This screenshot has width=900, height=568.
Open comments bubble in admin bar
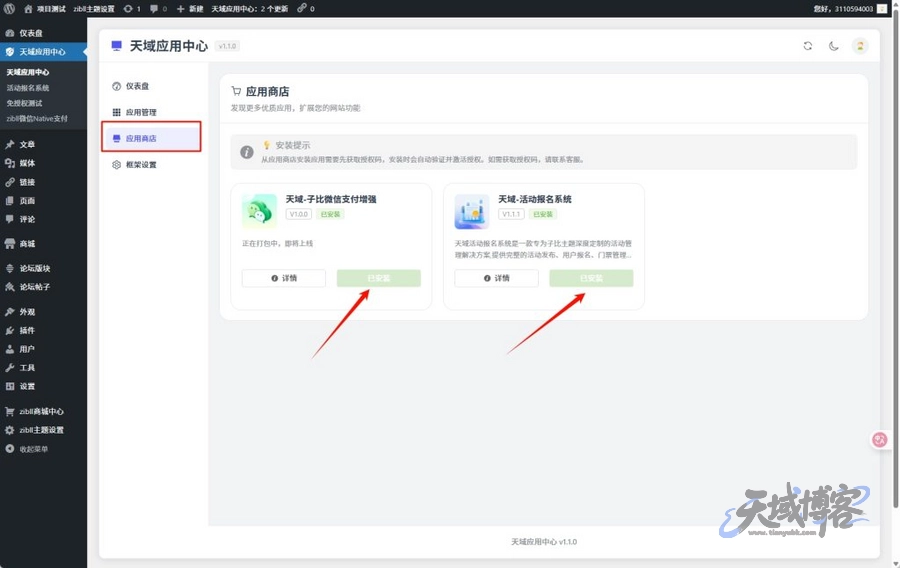(158, 9)
